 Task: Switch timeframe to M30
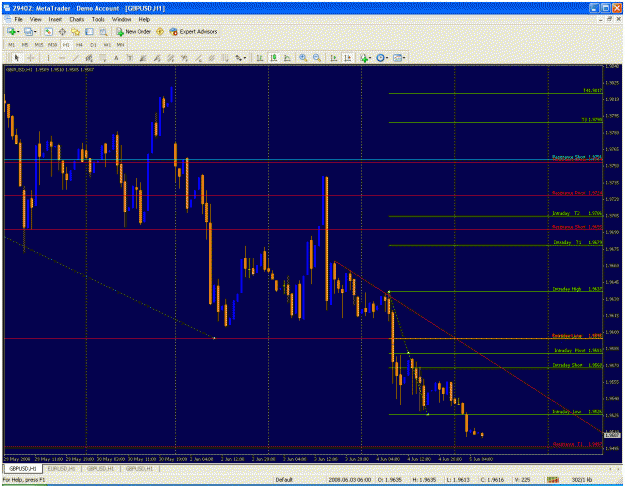52,45
